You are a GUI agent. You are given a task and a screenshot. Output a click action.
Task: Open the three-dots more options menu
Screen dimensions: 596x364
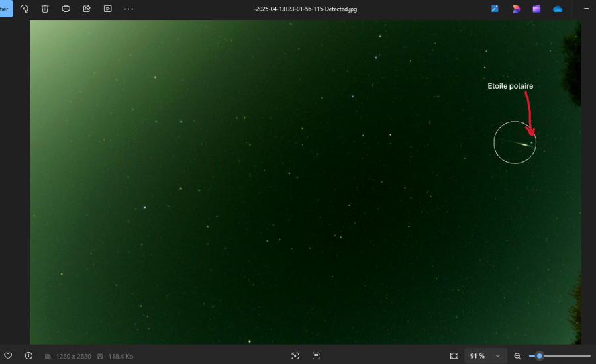click(x=128, y=9)
